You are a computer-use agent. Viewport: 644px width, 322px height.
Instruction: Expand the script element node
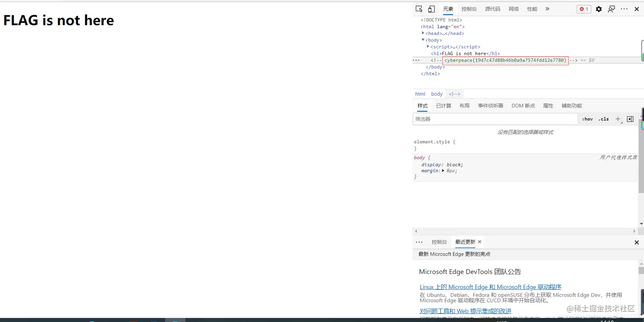[x=428, y=46]
